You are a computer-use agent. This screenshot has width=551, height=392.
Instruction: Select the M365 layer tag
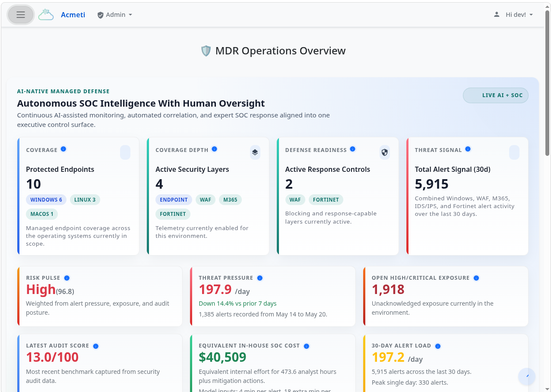pos(230,200)
